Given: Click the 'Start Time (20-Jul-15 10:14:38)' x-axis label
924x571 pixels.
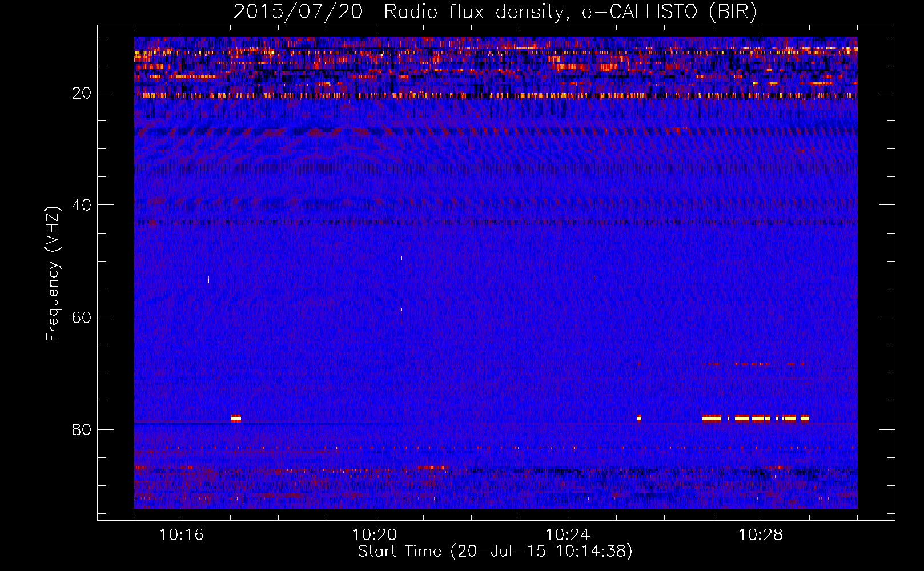Looking at the screenshot, I should (x=495, y=552).
